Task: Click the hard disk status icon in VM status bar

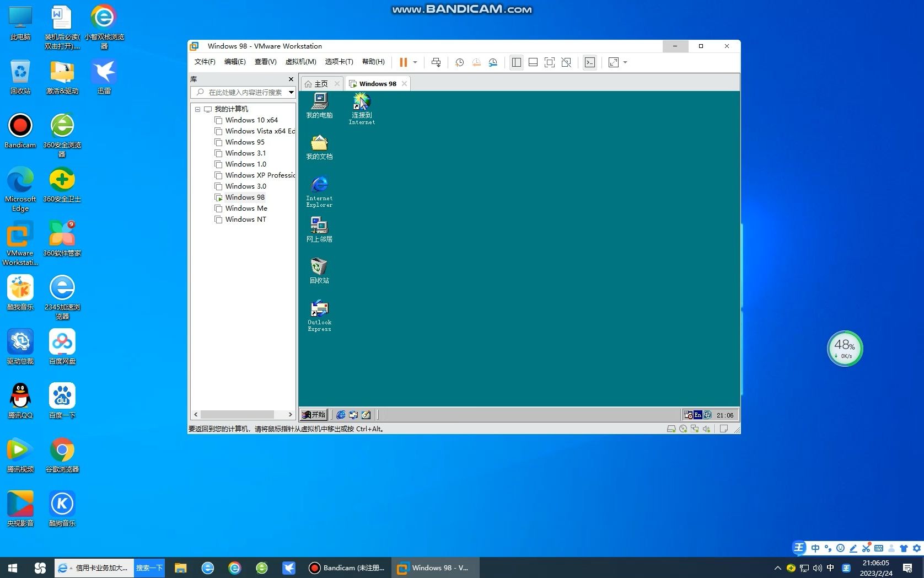Action: click(671, 429)
